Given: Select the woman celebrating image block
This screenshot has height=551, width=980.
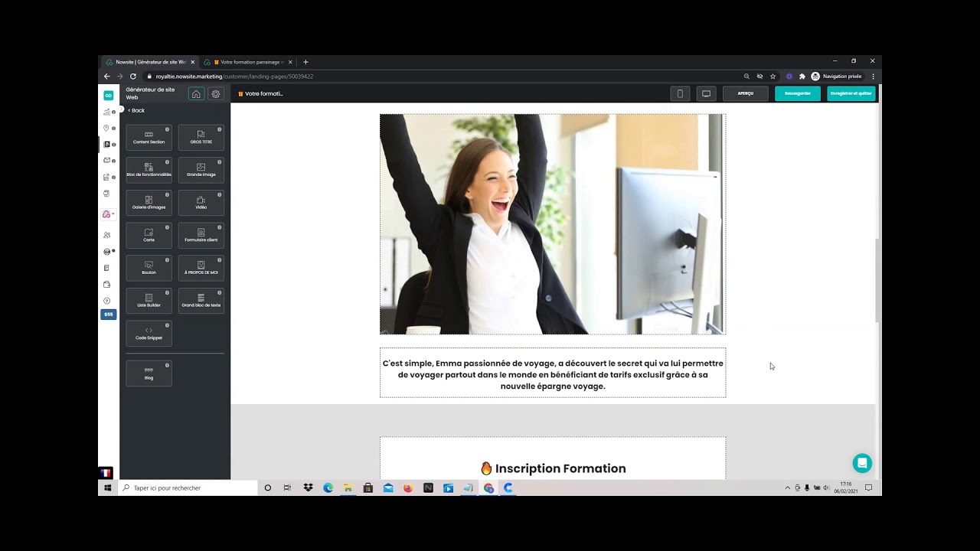Looking at the screenshot, I should coord(553,224).
